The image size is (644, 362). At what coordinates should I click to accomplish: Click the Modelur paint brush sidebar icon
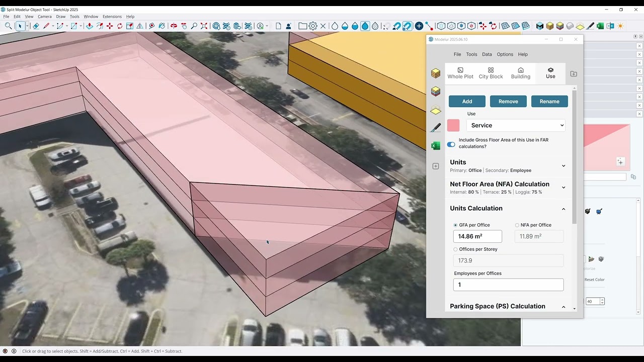tap(436, 128)
